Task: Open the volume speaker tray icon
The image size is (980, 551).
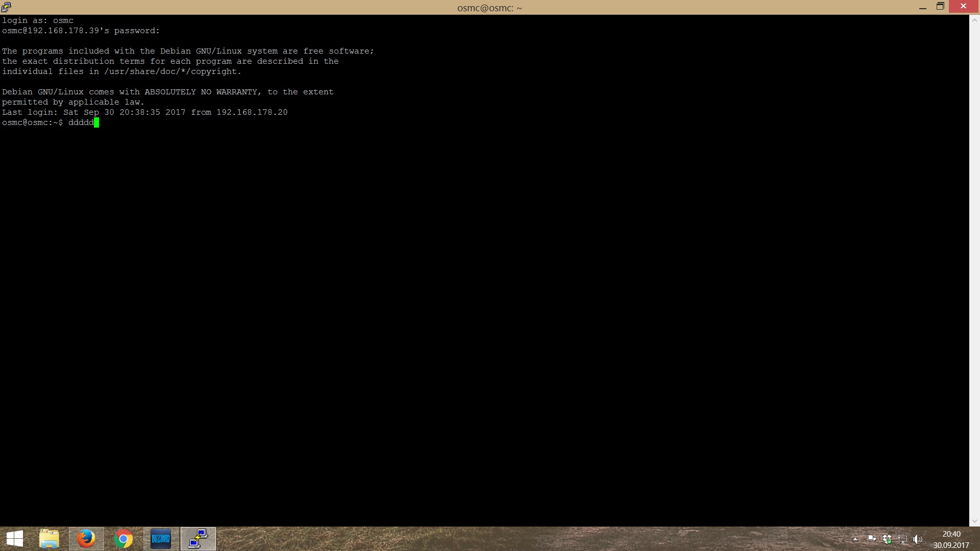Action: (x=918, y=539)
